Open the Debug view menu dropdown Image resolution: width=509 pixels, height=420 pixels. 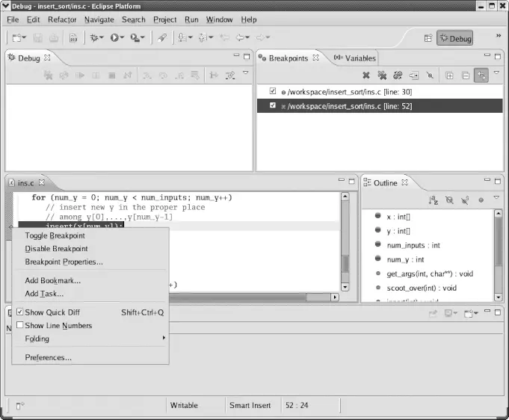245,74
